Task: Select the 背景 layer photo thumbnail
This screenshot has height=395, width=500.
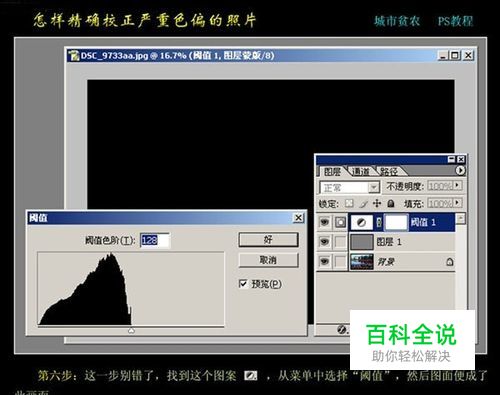Action: pyautogui.click(x=362, y=262)
